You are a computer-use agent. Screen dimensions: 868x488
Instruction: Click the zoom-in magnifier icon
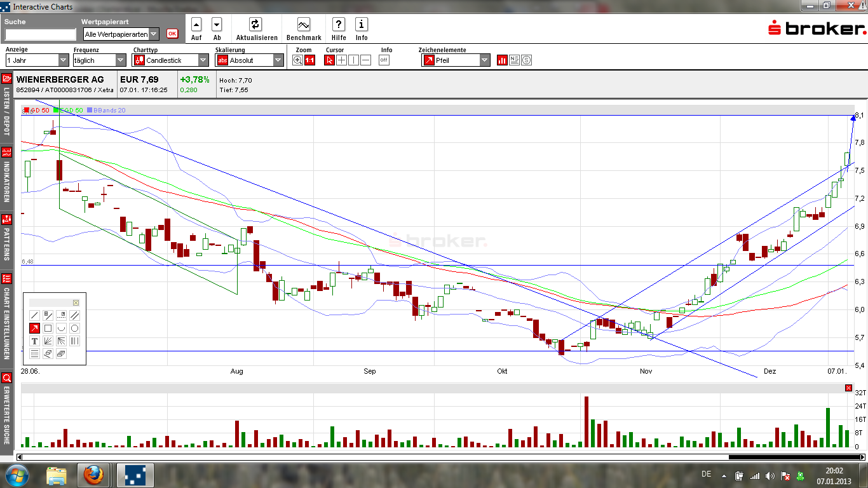tap(297, 60)
